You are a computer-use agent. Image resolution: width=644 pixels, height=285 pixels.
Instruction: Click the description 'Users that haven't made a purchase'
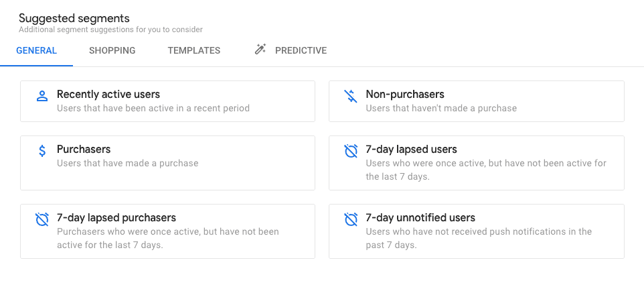point(441,109)
